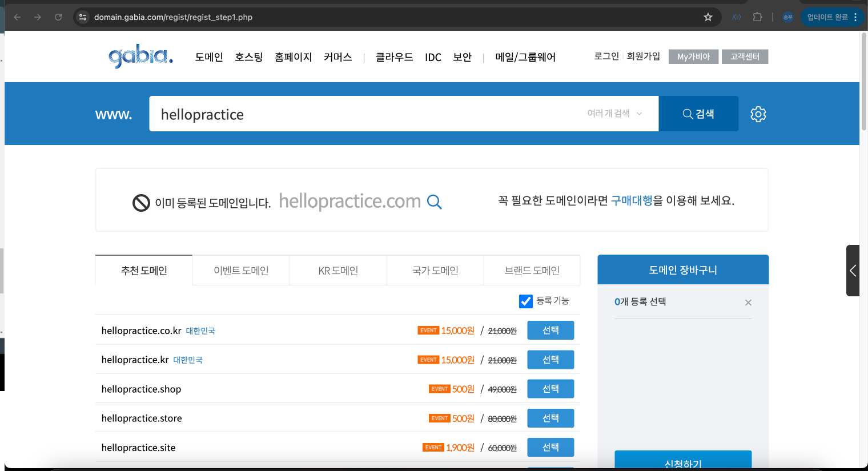This screenshot has width=868, height=471.
Task: Open My가비아 button
Action: click(x=693, y=57)
